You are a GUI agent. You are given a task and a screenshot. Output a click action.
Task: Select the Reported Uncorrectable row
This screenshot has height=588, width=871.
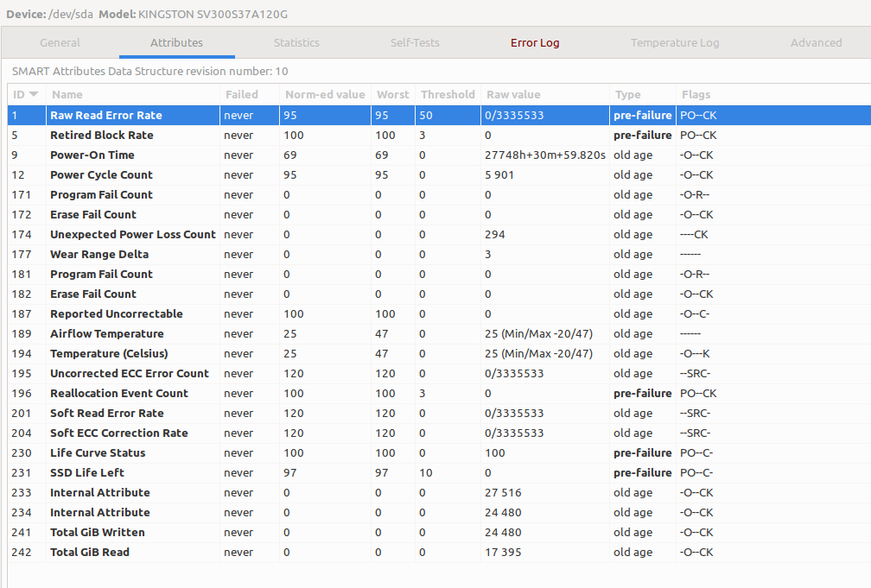click(439, 313)
